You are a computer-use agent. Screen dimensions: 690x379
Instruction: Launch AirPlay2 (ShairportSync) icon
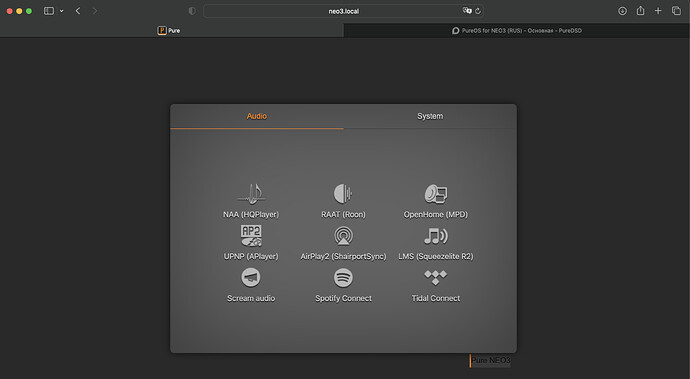[x=343, y=235]
